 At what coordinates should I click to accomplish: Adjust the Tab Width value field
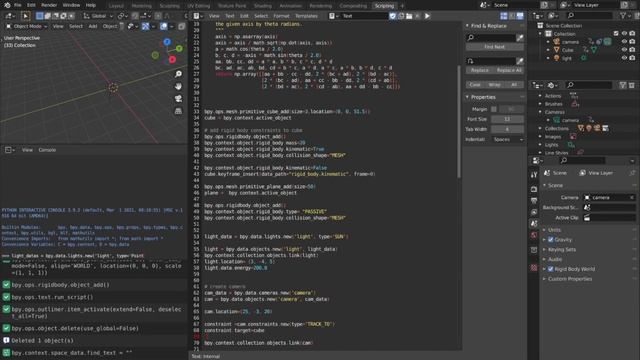coord(507,129)
